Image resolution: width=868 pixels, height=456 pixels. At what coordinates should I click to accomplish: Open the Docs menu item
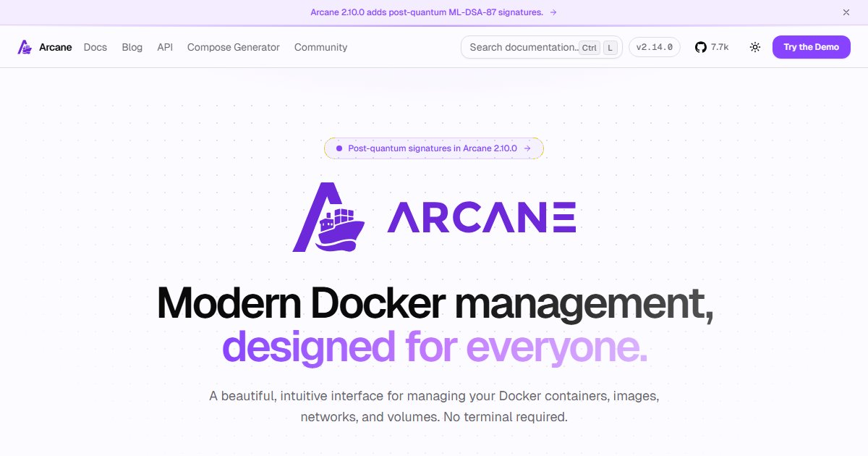(95, 47)
